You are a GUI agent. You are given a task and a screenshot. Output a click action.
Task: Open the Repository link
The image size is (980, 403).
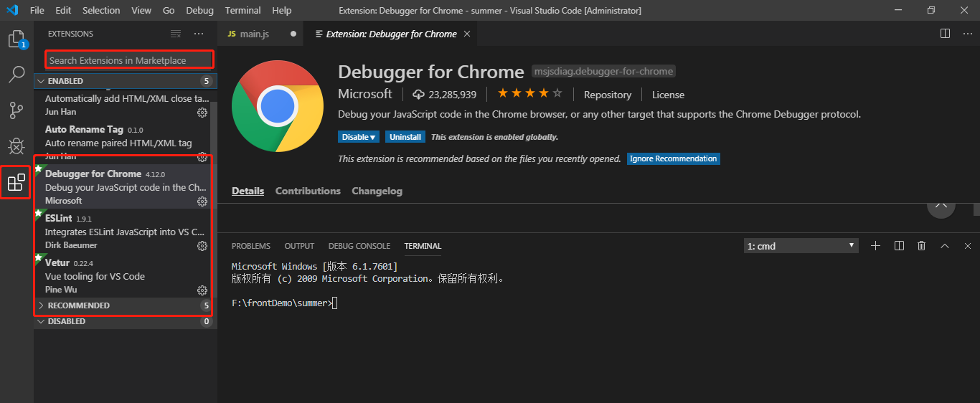(608, 95)
